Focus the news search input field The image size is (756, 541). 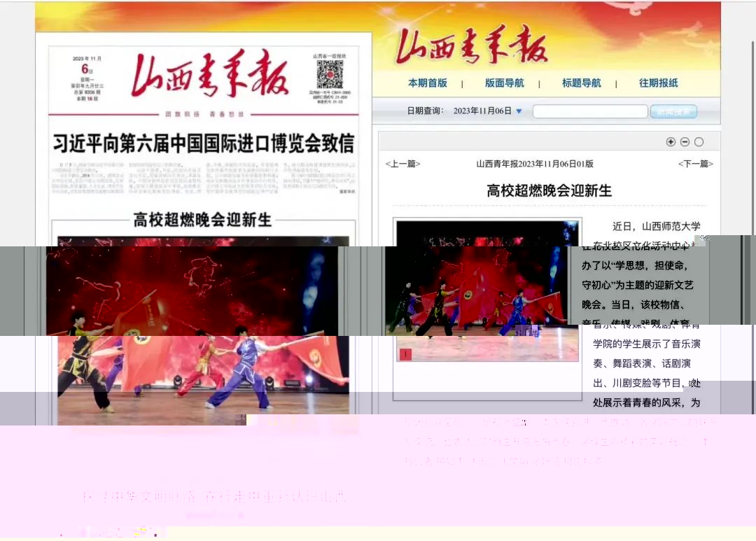590,111
